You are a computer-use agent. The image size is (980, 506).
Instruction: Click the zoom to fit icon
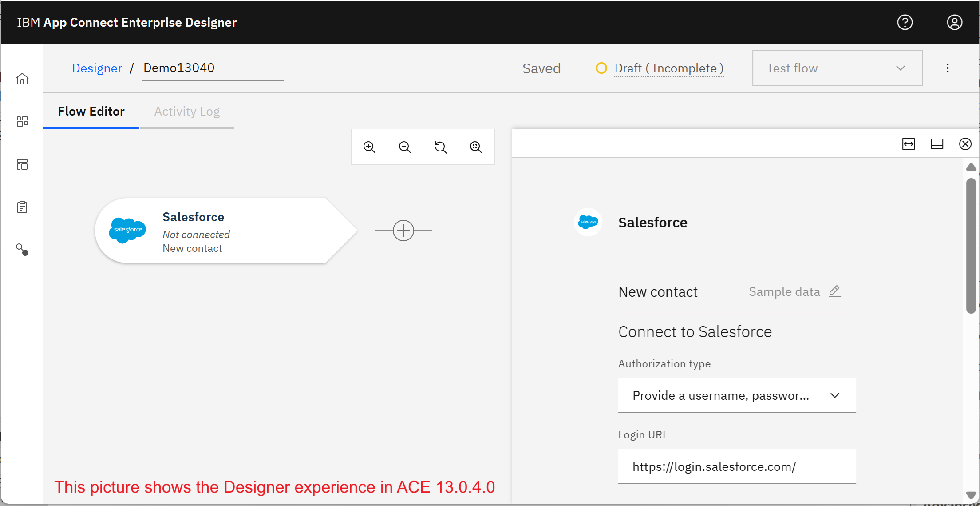click(x=476, y=147)
